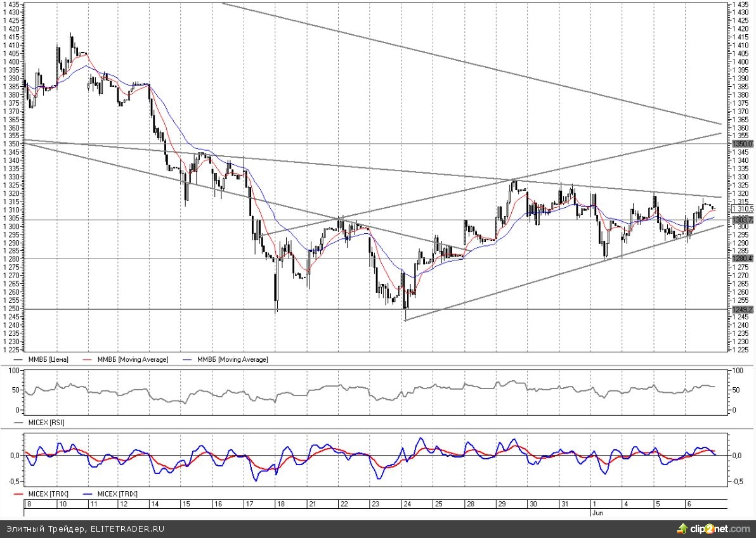The width and height of the screenshot is (756, 538).
Task: Click the 1310.5 current price marker
Action: point(741,209)
